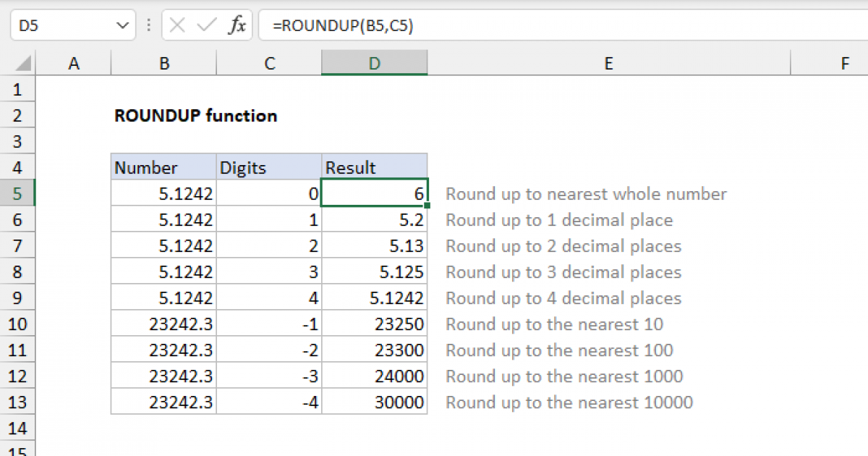The image size is (868, 456).
Task: Click the Digits header cell
Action: pos(269,168)
